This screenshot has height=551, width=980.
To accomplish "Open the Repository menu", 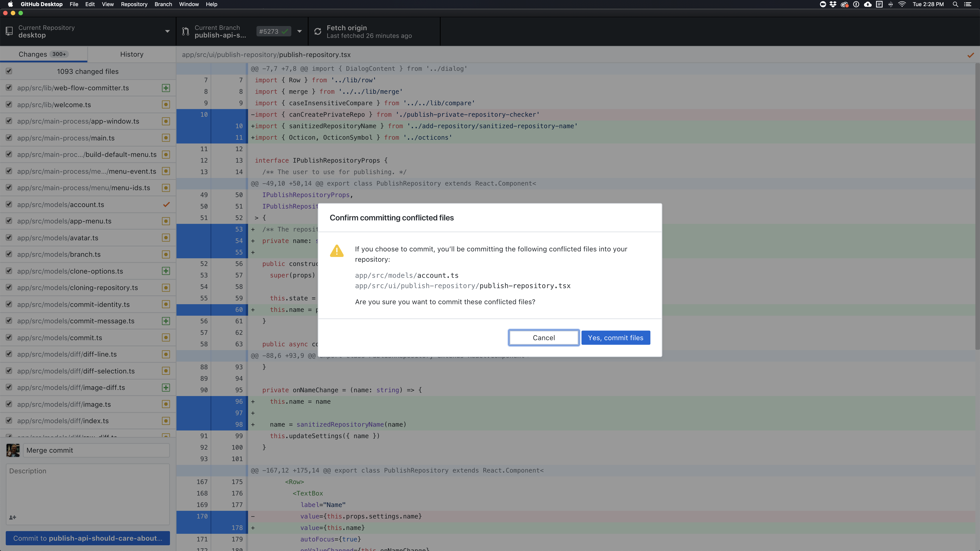I will (134, 4).
